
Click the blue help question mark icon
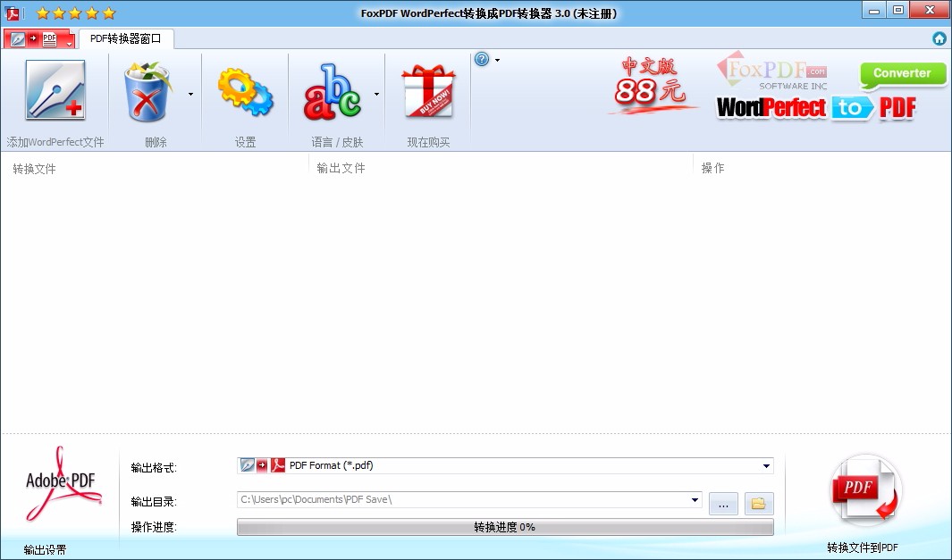(x=482, y=60)
